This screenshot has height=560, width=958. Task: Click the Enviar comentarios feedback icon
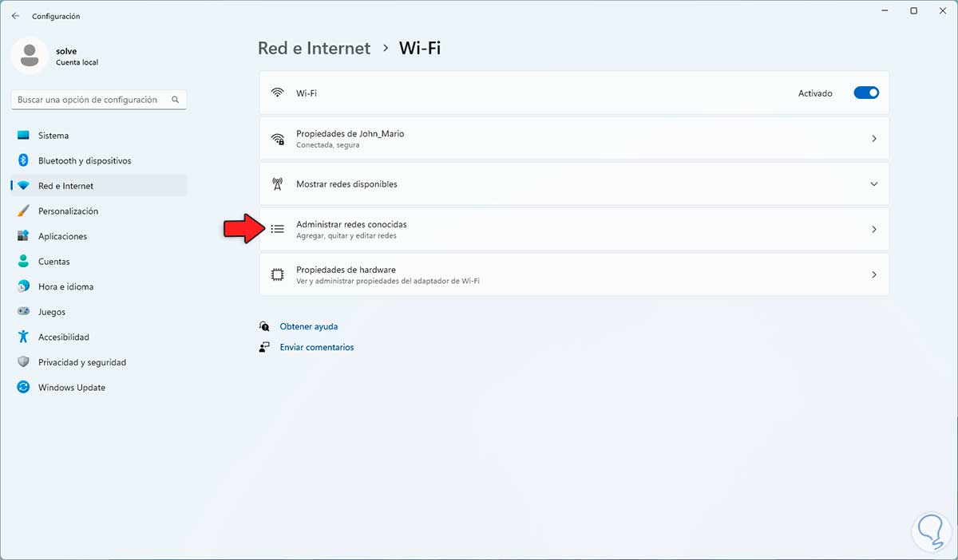(264, 347)
